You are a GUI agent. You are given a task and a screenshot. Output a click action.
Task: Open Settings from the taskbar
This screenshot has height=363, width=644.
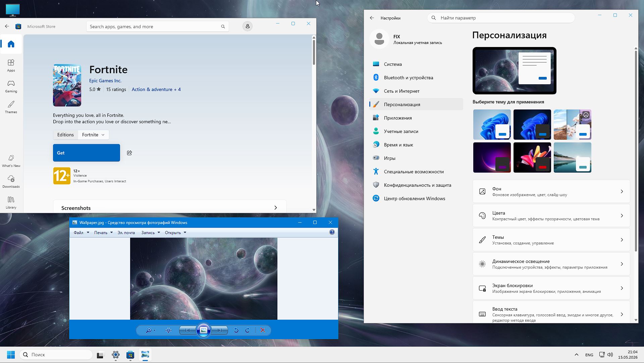(x=116, y=355)
